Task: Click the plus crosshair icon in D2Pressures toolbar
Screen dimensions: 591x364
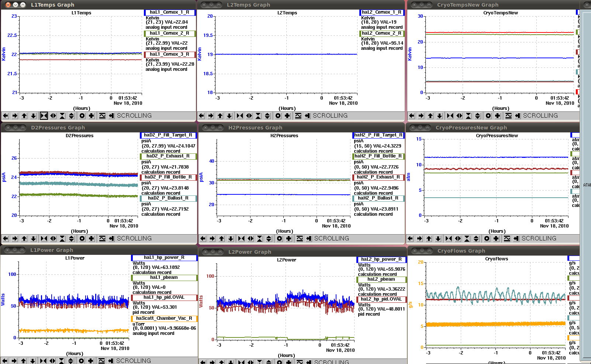Action: tap(91, 239)
